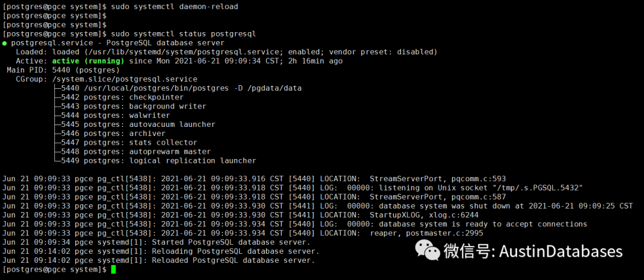Viewport: 644px width, 280px height.
Task: Select the 5443 background writer process line
Action: [130, 106]
